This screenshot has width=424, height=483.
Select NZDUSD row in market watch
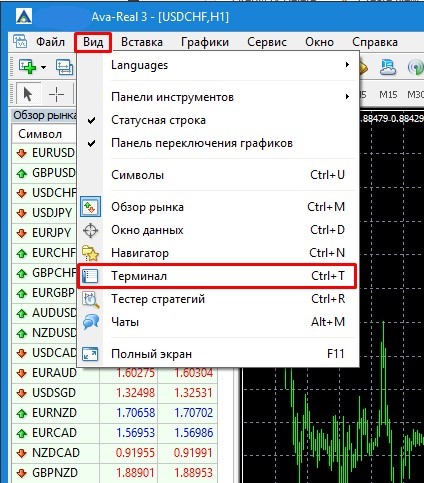(45, 333)
